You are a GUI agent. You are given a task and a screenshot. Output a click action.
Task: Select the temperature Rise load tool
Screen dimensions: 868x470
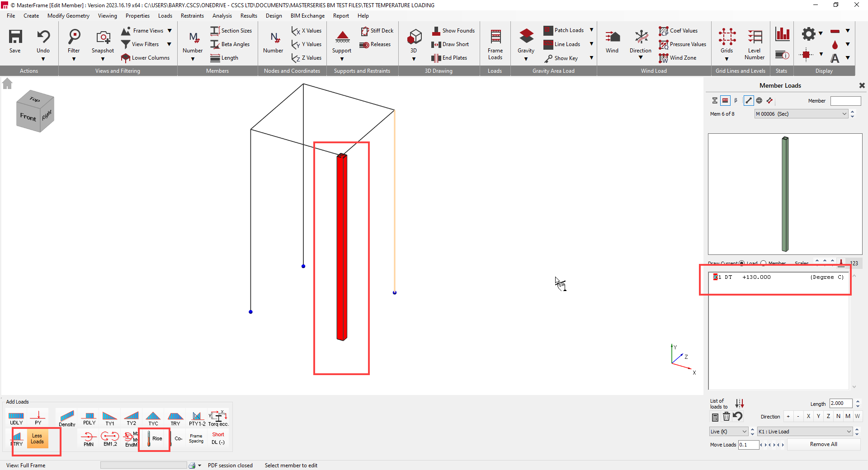pos(154,439)
